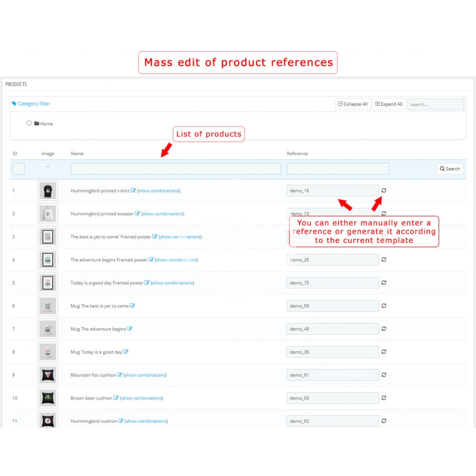This screenshot has width=476, height=476.
Task: Click edit icon beside Mug The best is yet to come
Action: [132, 306]
